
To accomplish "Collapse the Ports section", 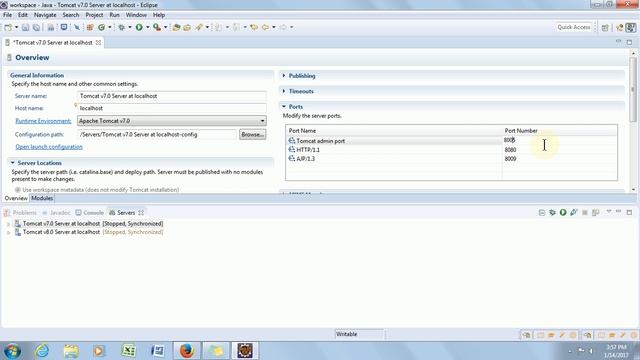I will 284,107.
